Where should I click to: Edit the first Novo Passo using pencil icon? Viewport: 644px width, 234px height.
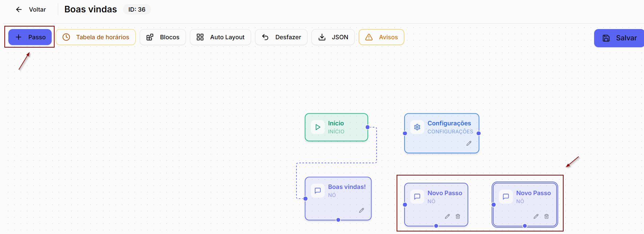448,217
